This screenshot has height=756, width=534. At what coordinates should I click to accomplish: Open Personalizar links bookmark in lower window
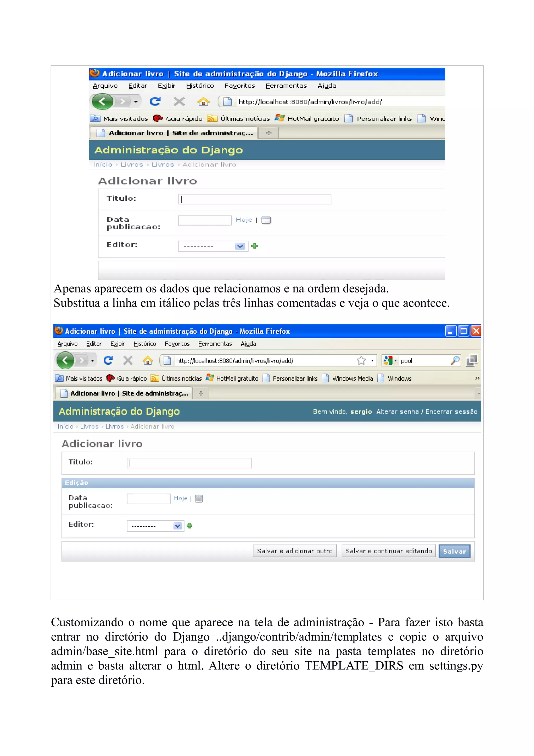coord(290,378)
